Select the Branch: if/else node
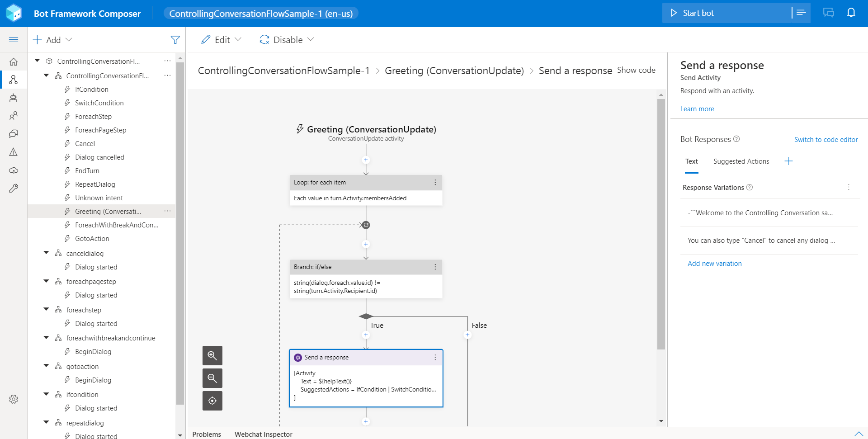This screenshot has height=439, width=868. coord(366,279)
